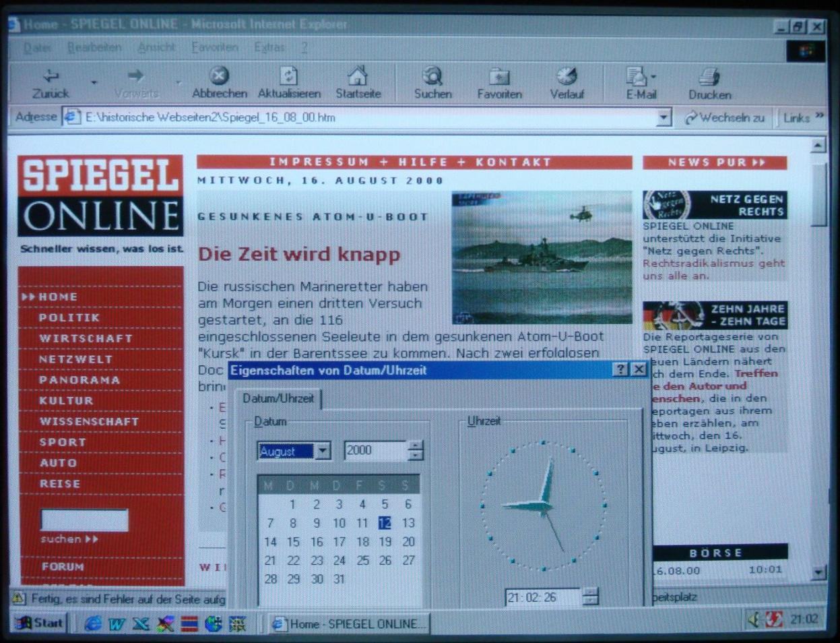
Task: Open the NETZWELT section link
Action: pyautogui.click(x=75, y=359)
